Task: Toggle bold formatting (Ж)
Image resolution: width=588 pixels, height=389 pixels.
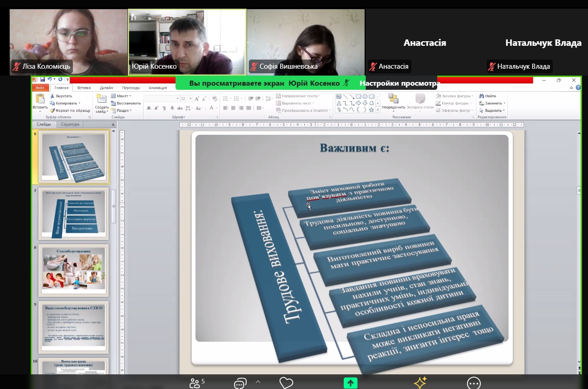Action: (x=149, y=108)
